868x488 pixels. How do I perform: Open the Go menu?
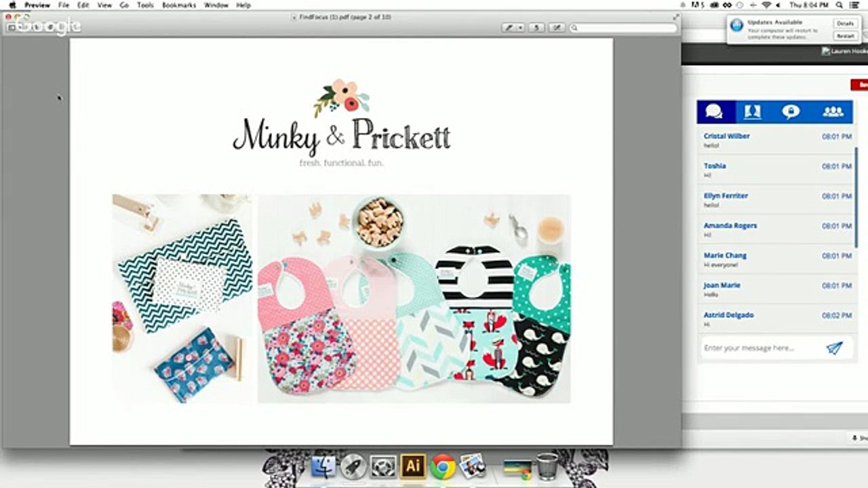click(124, 5)
